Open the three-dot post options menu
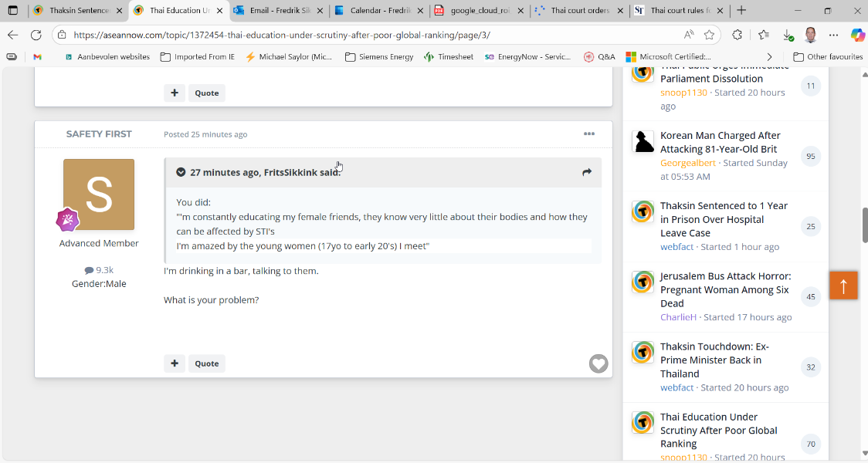868x463 pixels. pos(589,134)
